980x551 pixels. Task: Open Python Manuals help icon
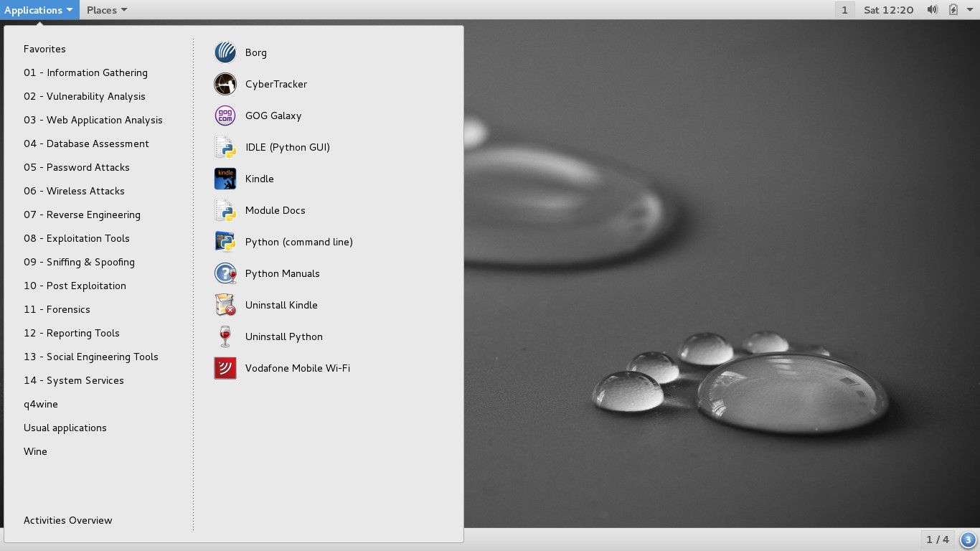(x=225, y=273)
